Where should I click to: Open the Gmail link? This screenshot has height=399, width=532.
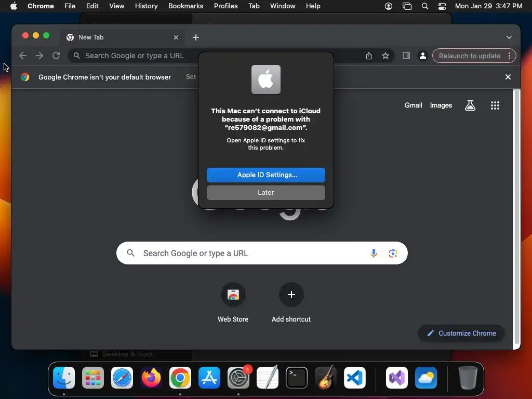pos(413,105)
